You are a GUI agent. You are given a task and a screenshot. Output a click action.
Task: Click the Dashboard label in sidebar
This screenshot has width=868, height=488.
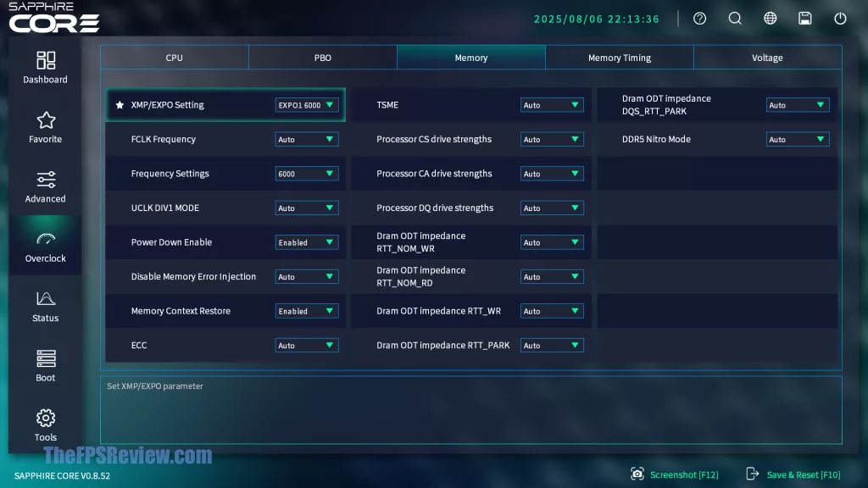click(x=46, y=80)
